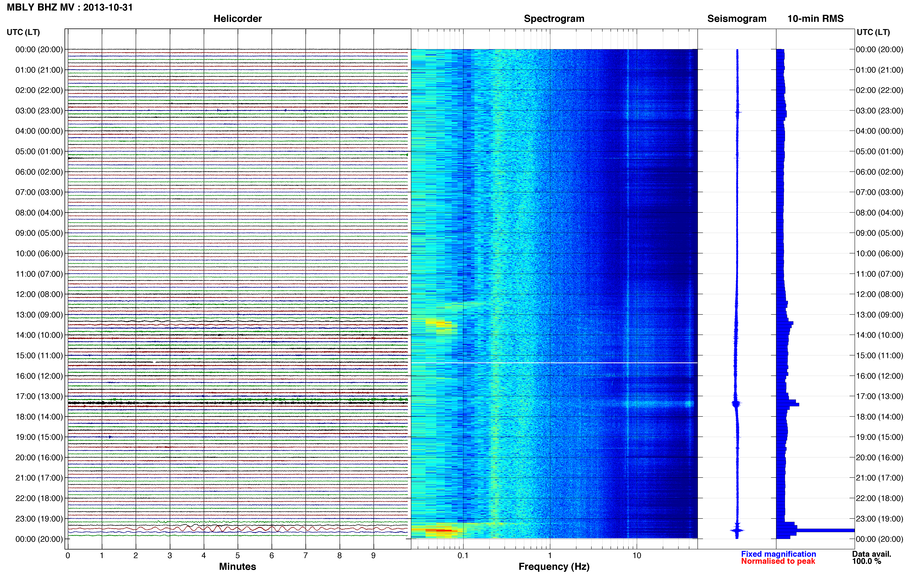
Task: Click RMS-side time label '03:00 (23:00)'
Action: (879, 111)
